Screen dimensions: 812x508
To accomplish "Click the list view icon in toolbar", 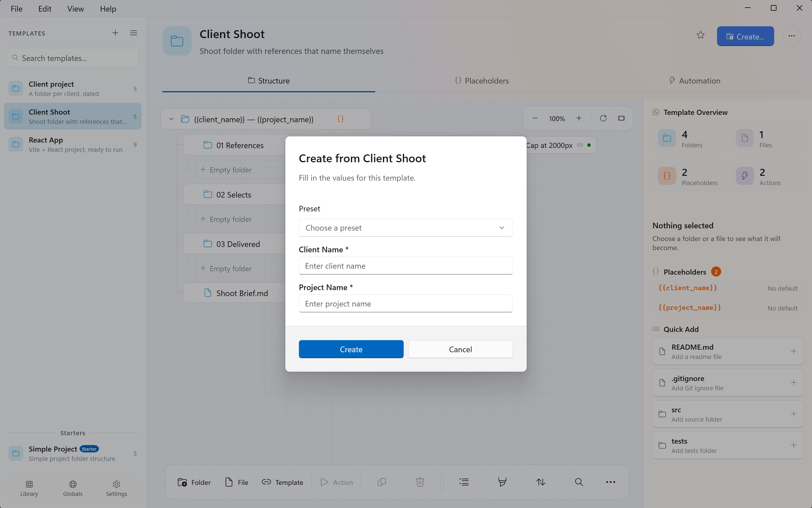I will tap(464, 482).
